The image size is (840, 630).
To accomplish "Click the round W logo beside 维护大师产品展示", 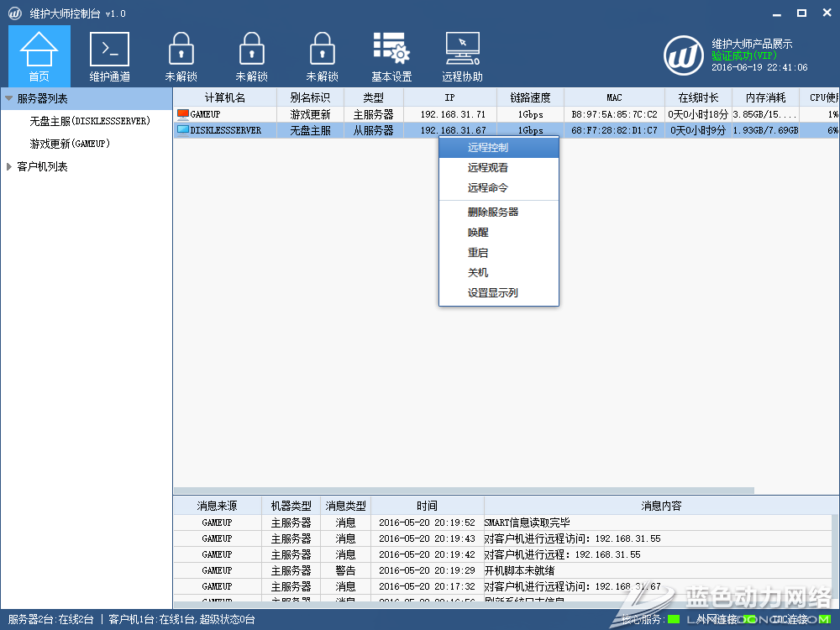I will pos(684,55).
